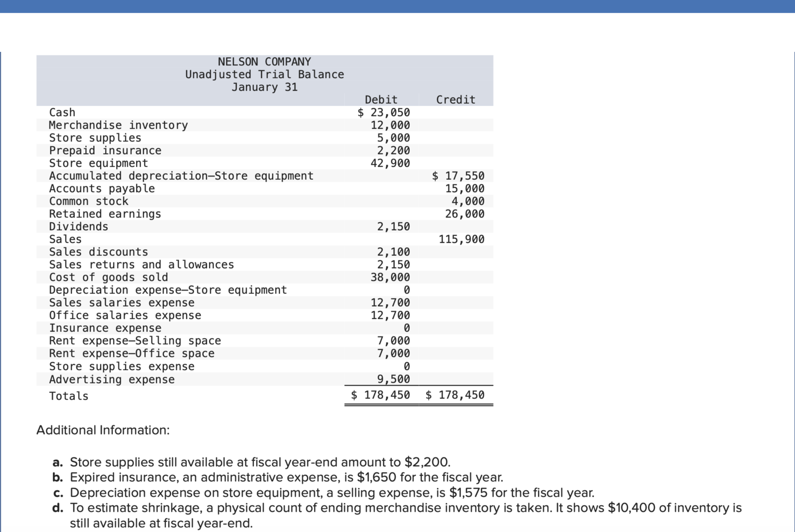795x532 pixels.
Task: Select Accumulated depreciation credit $17,550
Action: [x=458, y=176]
